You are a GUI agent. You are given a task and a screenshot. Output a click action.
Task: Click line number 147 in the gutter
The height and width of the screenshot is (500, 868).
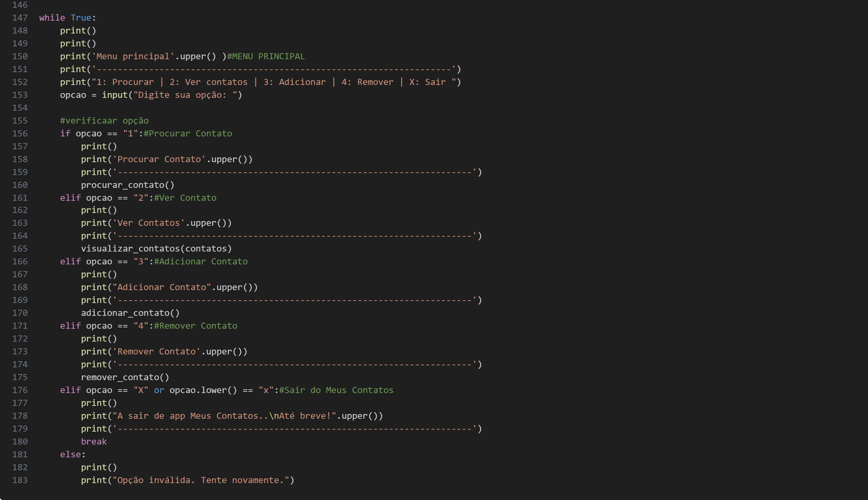coord(20,18)
